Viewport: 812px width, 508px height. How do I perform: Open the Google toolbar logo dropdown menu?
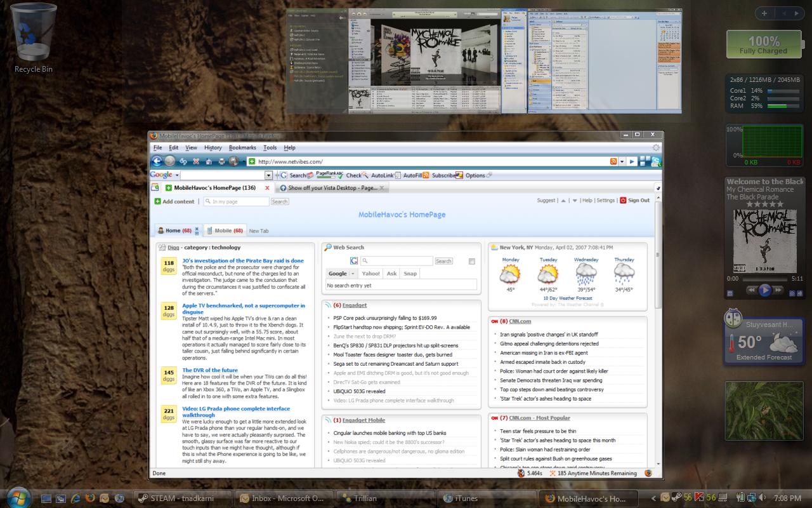(x=177, y=175)
